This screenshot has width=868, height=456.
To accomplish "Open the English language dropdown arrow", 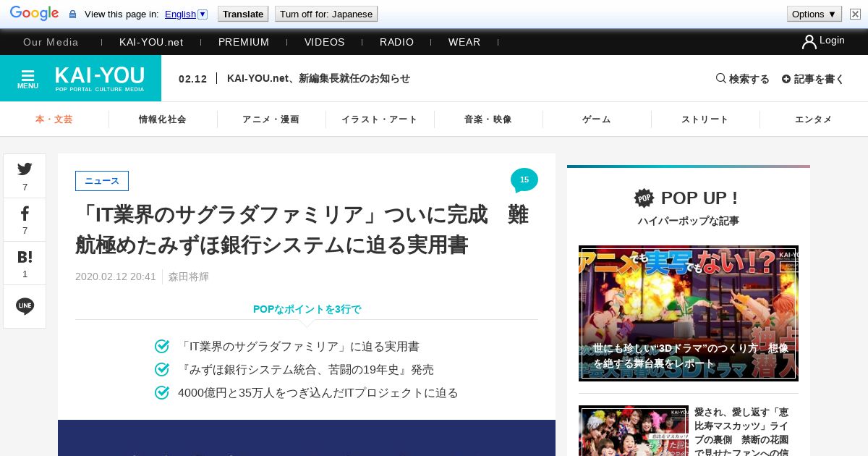I will [203, 14].
